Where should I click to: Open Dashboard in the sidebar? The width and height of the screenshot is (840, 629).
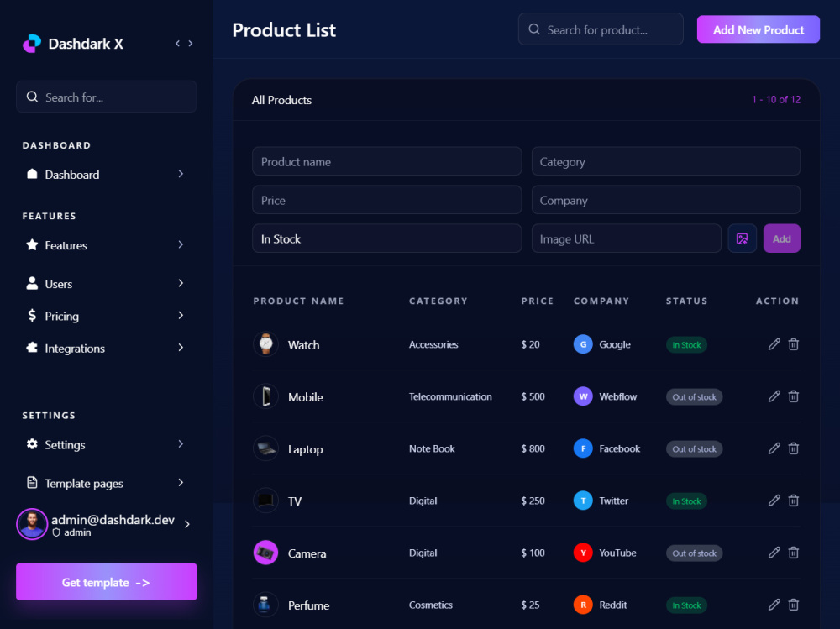(x=106, y=174)
